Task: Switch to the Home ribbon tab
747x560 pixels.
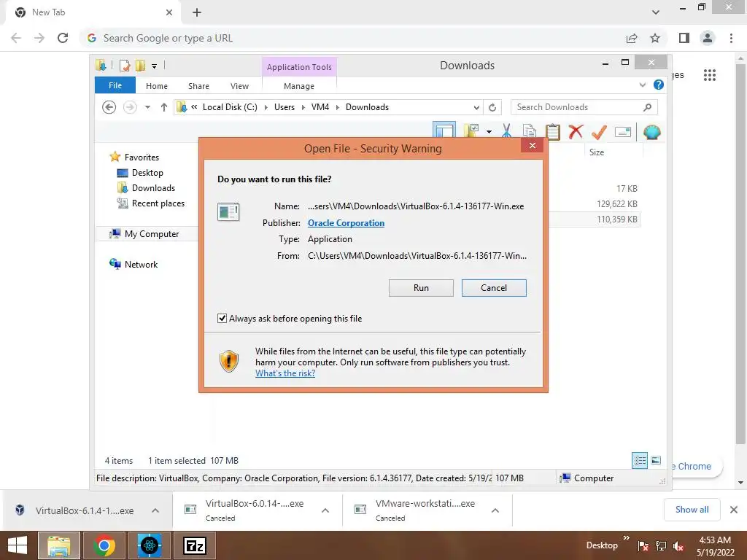Action: tap(157, 86)
